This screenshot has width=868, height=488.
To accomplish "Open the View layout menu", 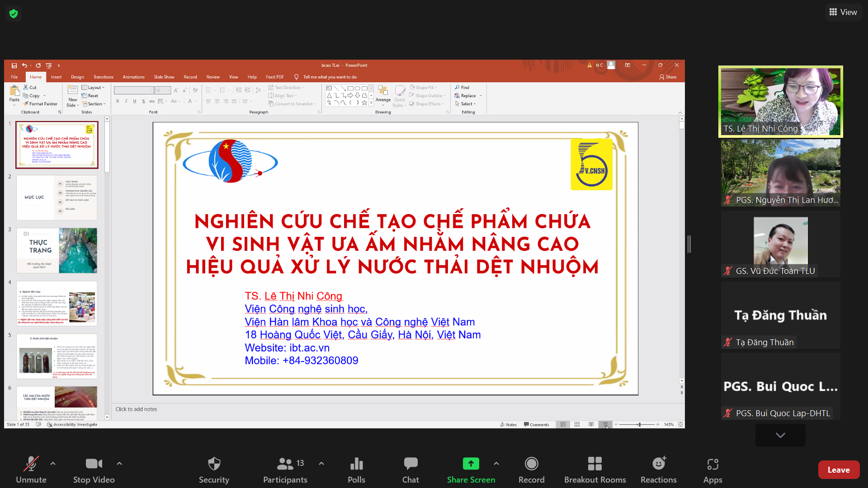I will point(843,12).
